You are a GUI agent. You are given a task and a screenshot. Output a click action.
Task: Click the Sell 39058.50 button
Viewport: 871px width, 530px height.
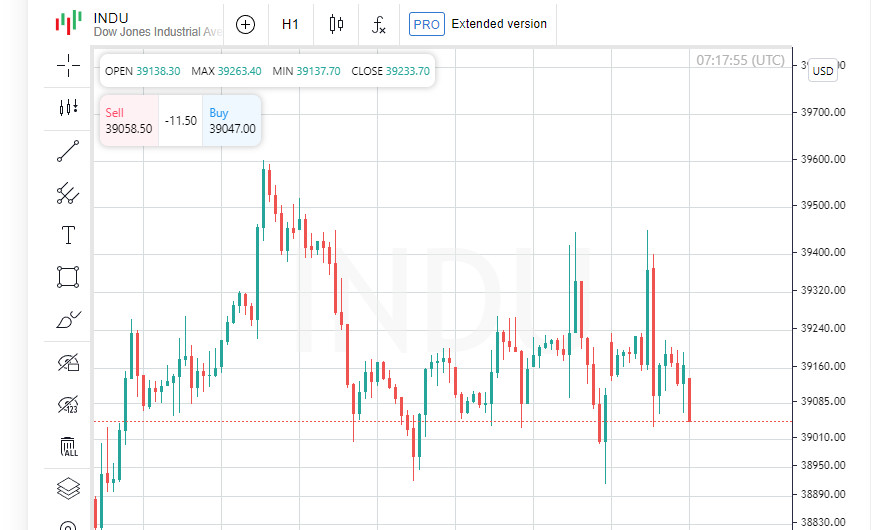click(x=129, y=121)
